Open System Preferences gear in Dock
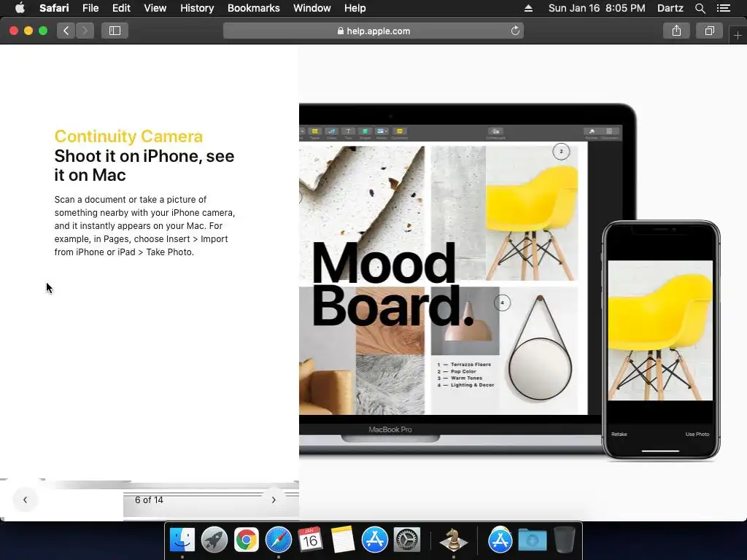The image size is (747, 560). pyautogui.click(x=407, y=540)
